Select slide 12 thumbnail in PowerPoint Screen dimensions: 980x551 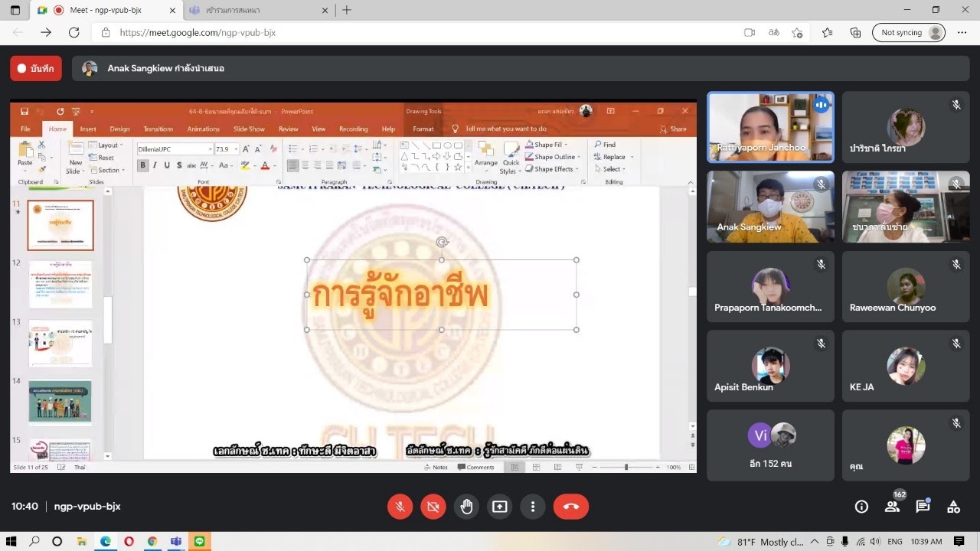click(60, 284)
